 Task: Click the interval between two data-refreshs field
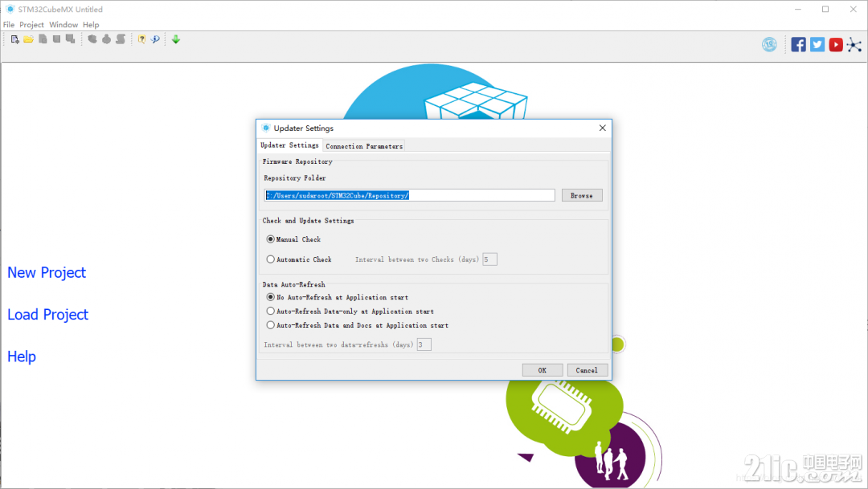pyautogui.click(x=424, y=344)
